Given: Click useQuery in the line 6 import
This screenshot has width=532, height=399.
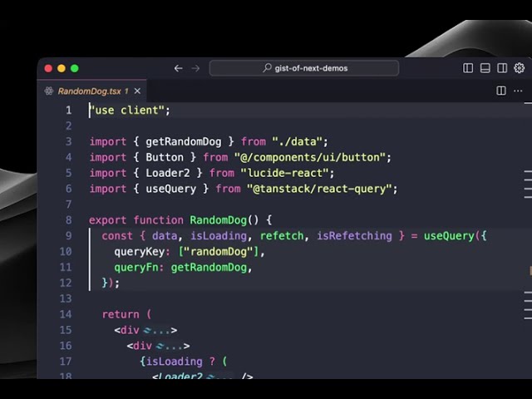Looking at the screenshot, I should [171, 189].
